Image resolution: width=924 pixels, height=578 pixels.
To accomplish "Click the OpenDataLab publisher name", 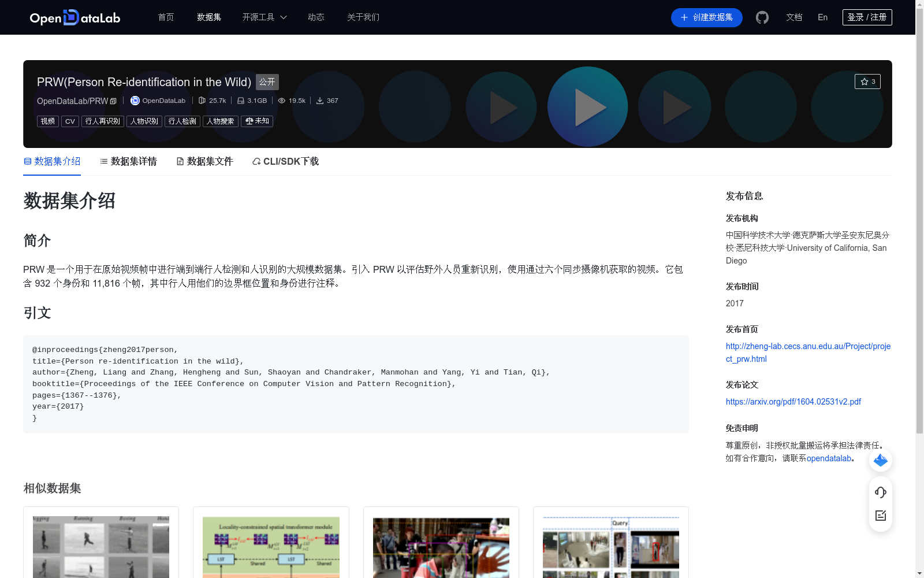I will point(164,101).
